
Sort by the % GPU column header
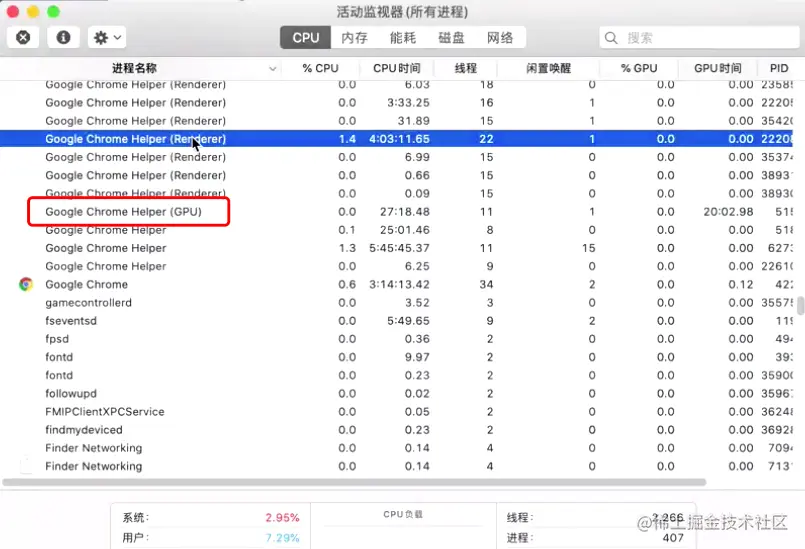pyautogui.click(x=639, y=68)
